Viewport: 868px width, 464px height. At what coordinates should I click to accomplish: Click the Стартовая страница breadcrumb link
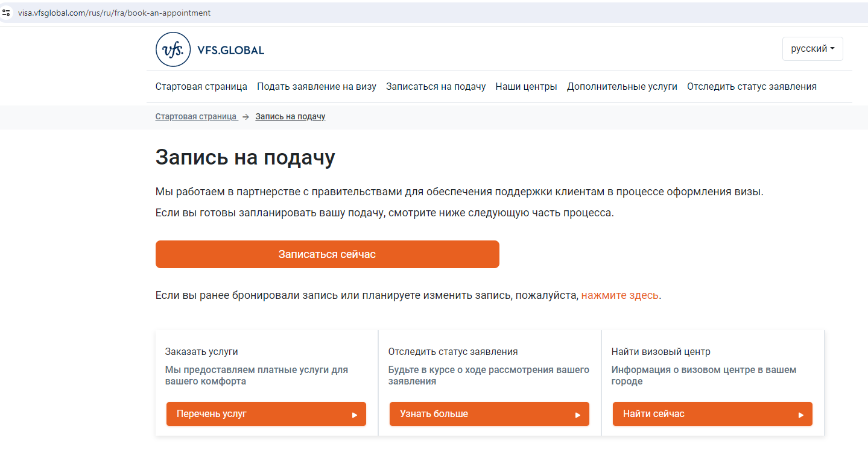click(196, 116)
